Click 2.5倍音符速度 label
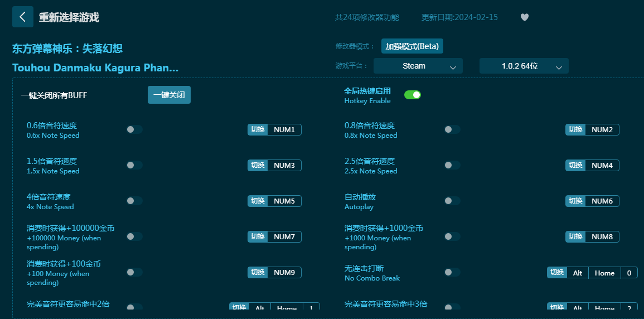 pos(370,161)
